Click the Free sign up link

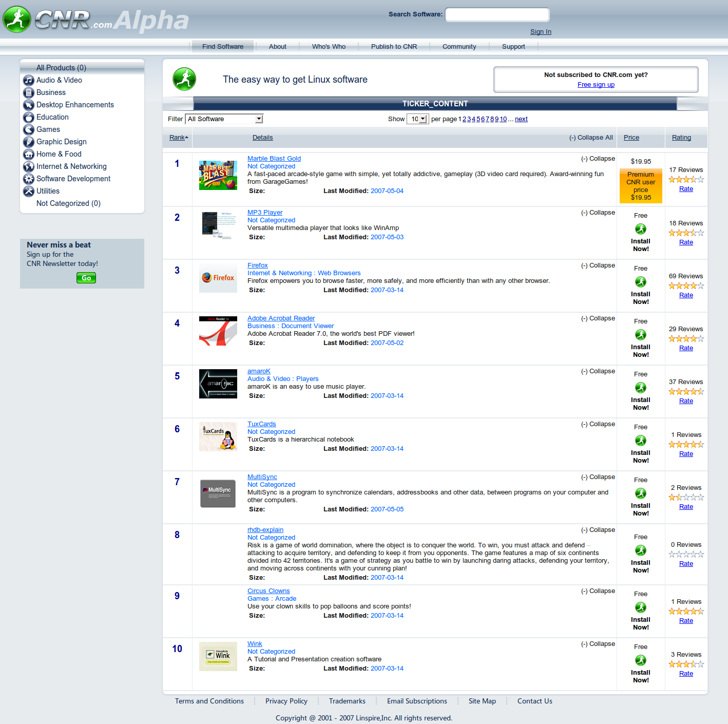596,85
